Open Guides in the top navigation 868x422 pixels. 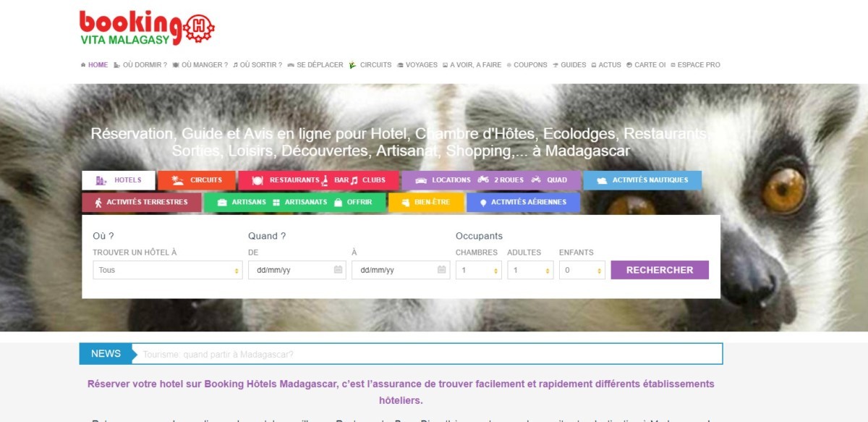[x=569, y=65]
